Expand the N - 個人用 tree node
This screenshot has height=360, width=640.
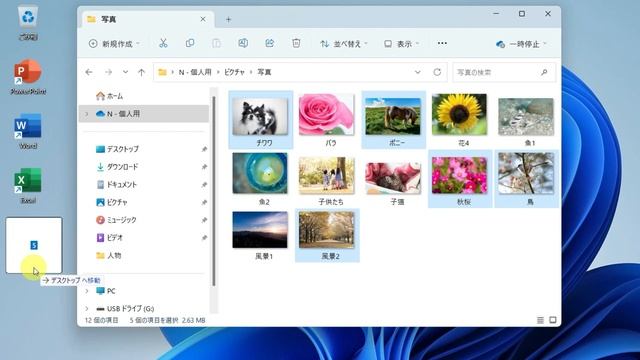point(87,114)
